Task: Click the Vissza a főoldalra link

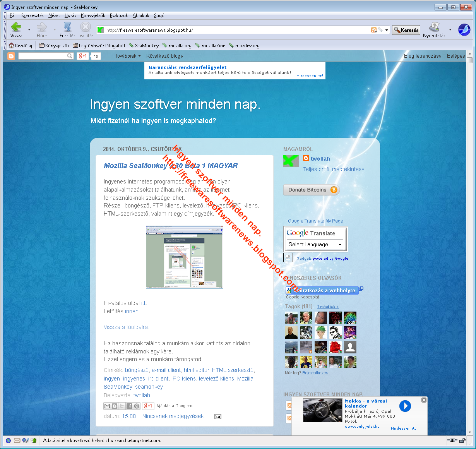Action: coord(126,327)
